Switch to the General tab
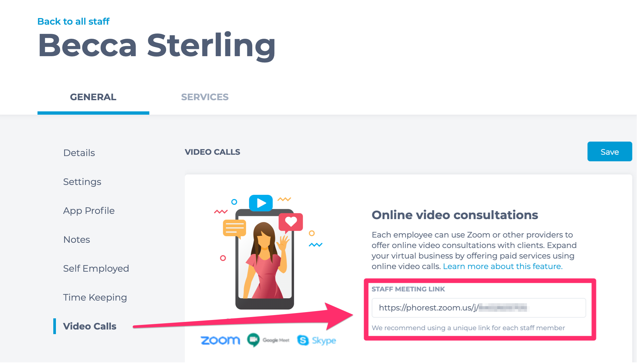 pos(93,97)
